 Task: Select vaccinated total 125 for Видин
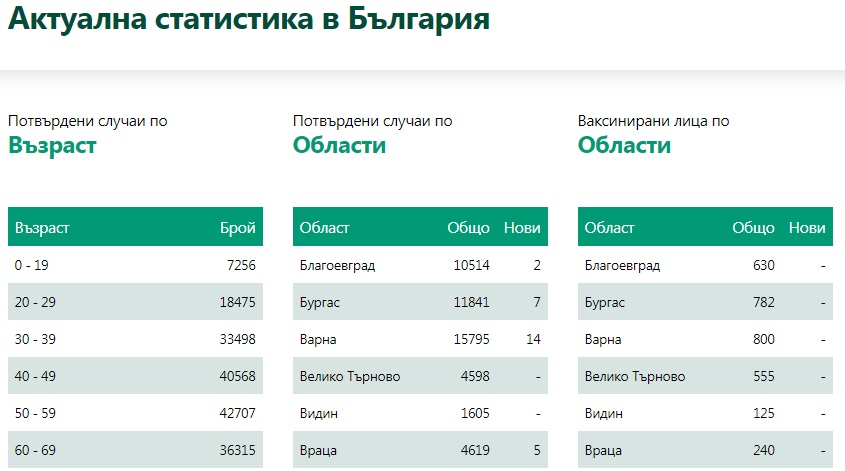[764, 413]
